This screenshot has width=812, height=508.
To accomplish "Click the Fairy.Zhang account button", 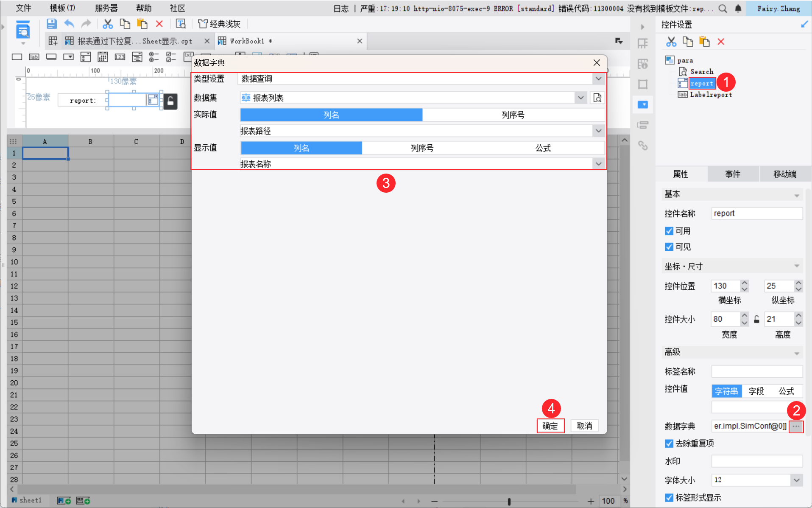I will click(779, 8).
